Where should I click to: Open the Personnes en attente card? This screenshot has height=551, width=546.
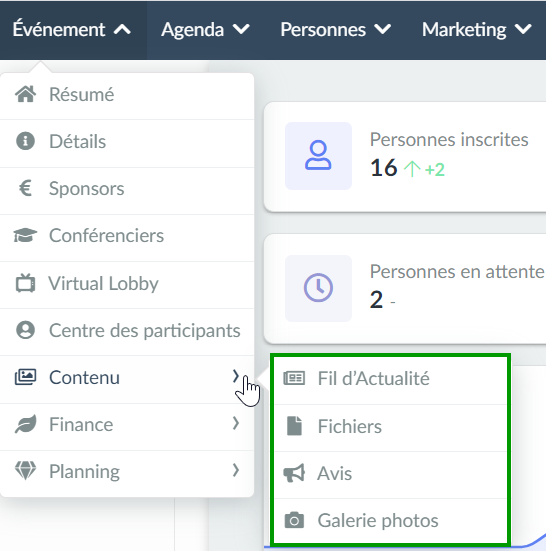click(405, 289)
